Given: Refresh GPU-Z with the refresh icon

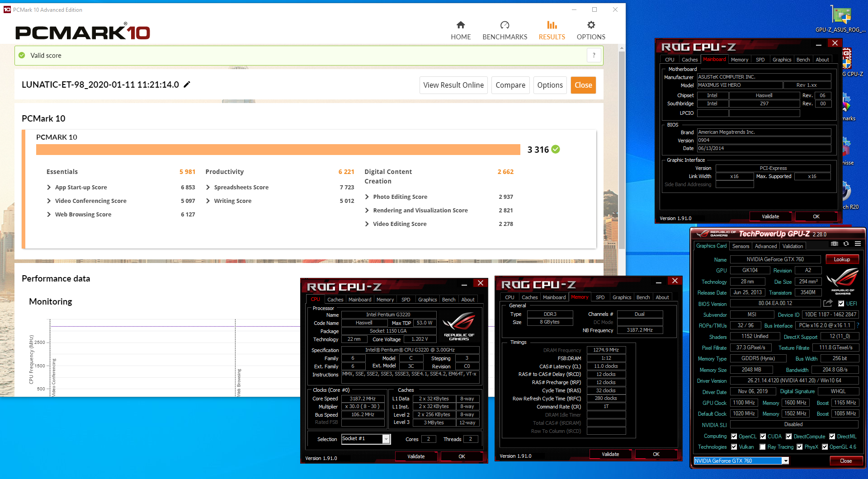Looking at the screenshot, I should tap(846, 244).
